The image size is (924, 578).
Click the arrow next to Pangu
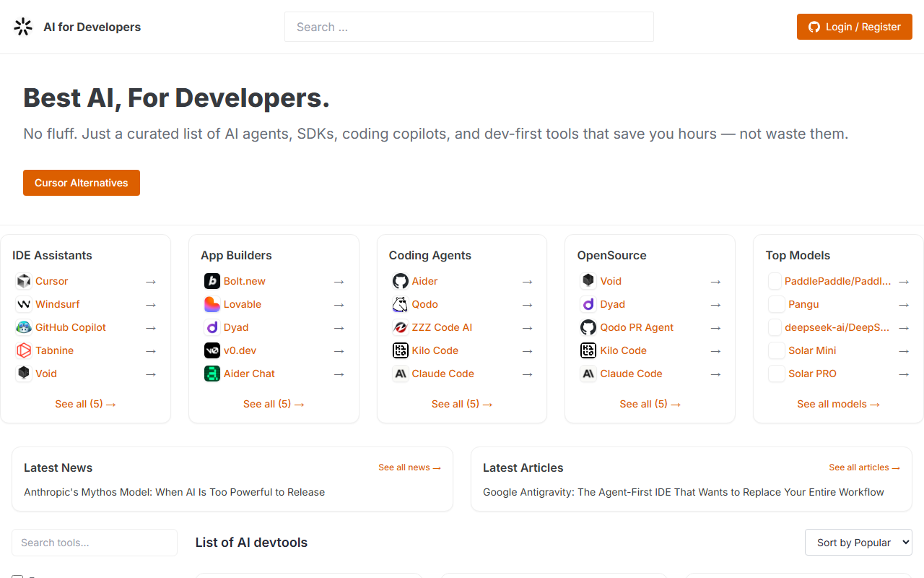(904, 304)
